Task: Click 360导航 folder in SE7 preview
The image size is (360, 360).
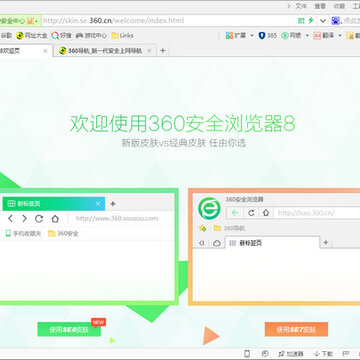Action: 229,228
